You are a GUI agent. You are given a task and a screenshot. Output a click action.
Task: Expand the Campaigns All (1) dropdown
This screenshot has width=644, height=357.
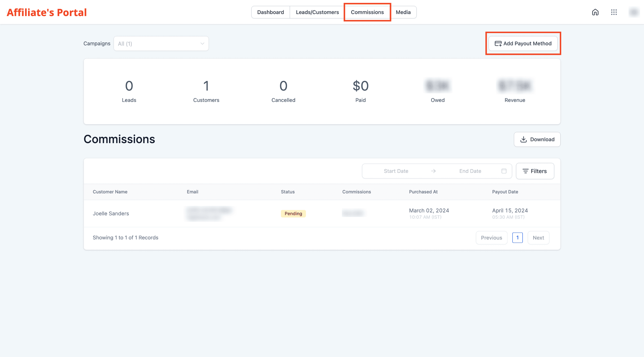tap(161, 44)
